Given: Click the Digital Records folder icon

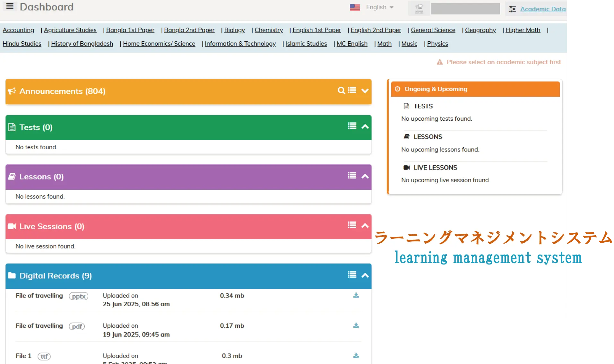Looking at the screenshot, I should pyautogui.click(x=12, y=275).
